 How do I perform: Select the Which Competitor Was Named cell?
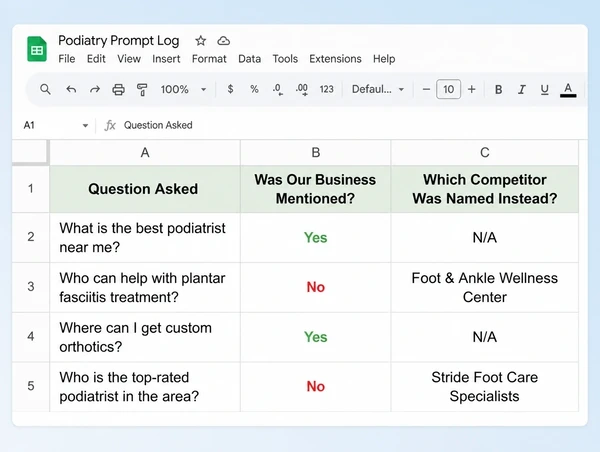[484, 189]
